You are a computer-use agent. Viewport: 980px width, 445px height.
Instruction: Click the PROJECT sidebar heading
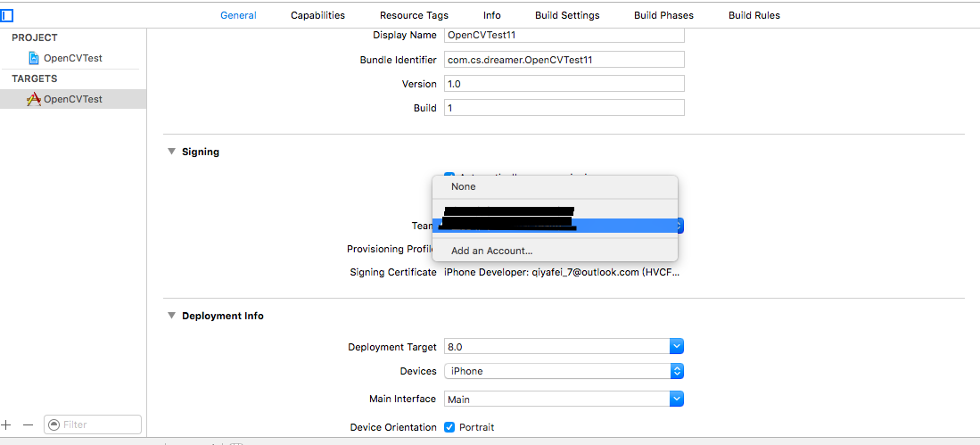tap(35, 37)
